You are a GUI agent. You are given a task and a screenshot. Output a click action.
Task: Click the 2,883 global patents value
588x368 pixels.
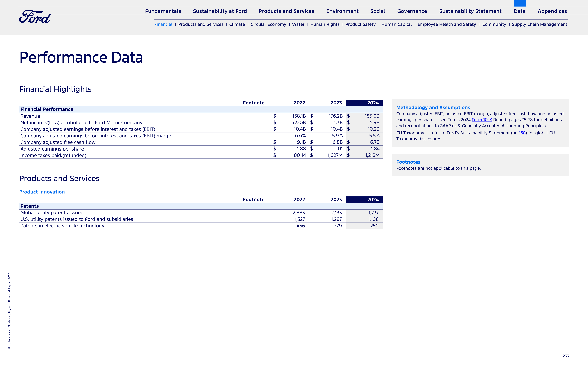tap(299, 213)
